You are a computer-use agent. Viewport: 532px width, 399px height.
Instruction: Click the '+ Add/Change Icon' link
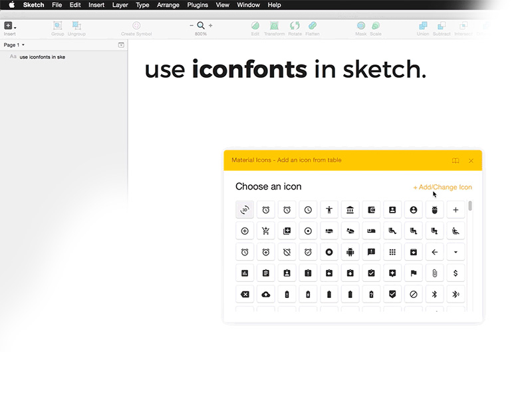click(x=443, y=188)
